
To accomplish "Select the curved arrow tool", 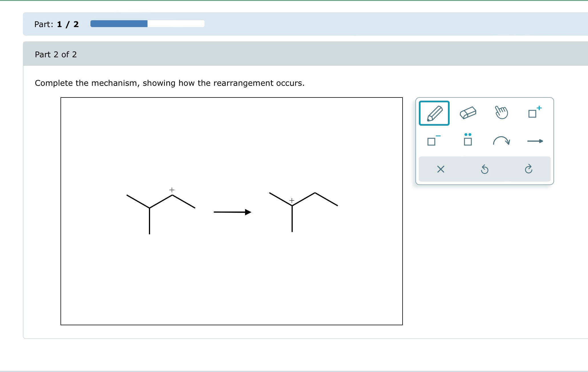I will (x=502, y=141).
